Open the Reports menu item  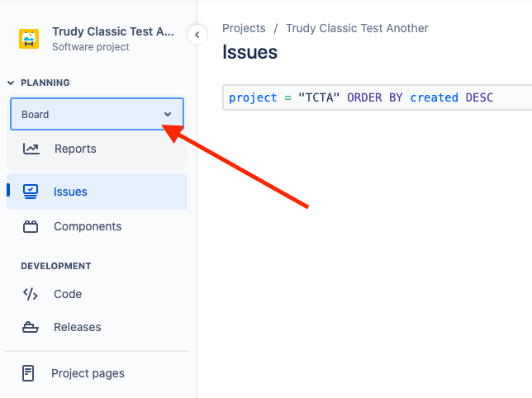coord(75,149)
